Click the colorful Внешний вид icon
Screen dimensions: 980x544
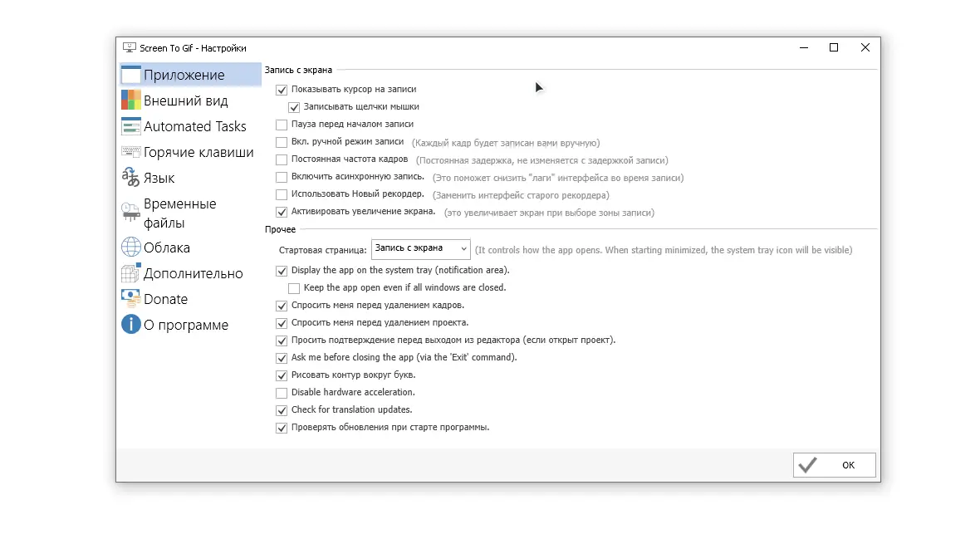[x=130, y=100]
